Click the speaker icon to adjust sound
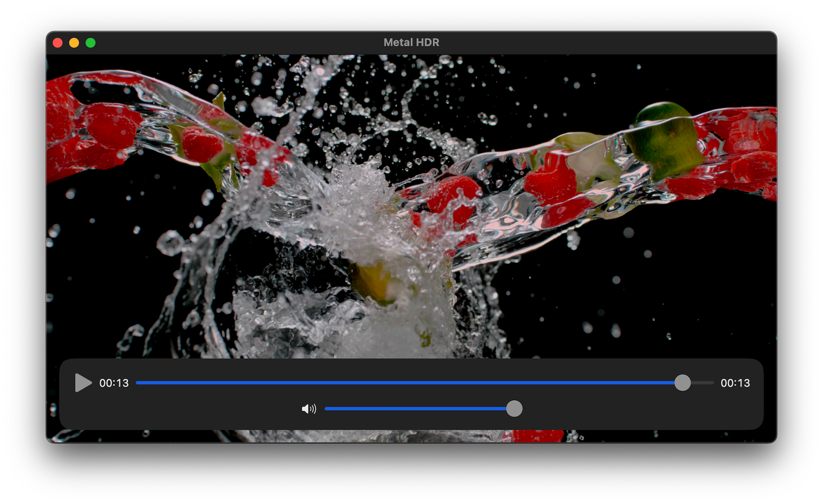Image resolution: width=823 pixels, height=504 pixels. tap(309, 409)
